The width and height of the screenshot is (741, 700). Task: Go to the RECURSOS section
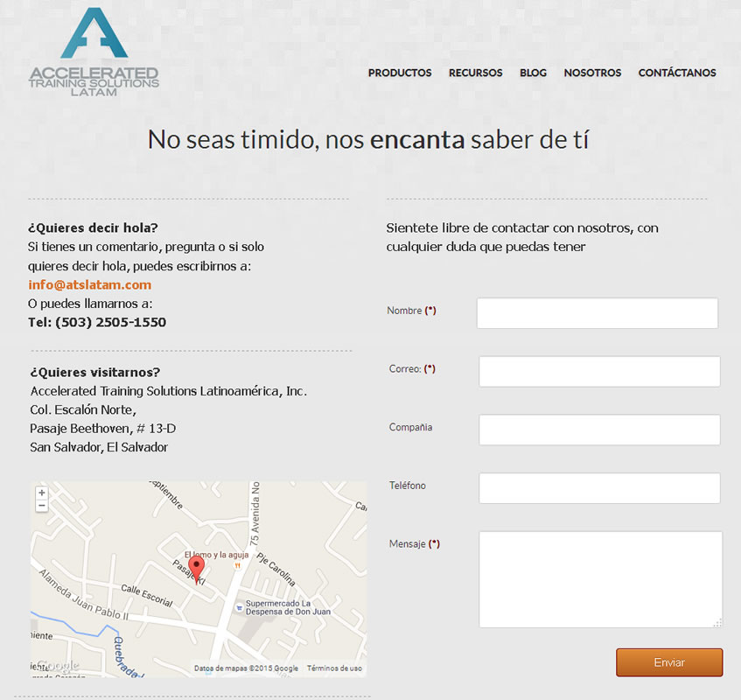[475, 73]
